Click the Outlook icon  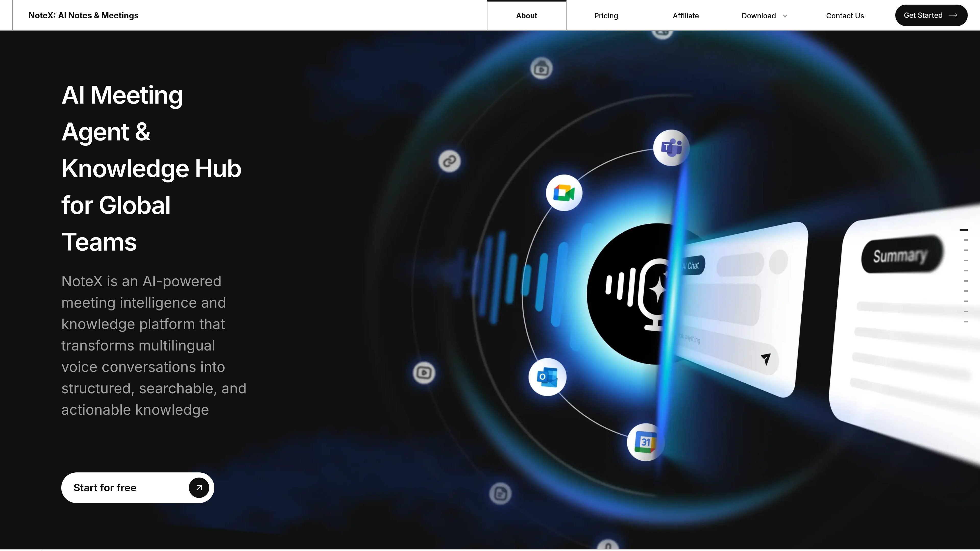[547, 377]
